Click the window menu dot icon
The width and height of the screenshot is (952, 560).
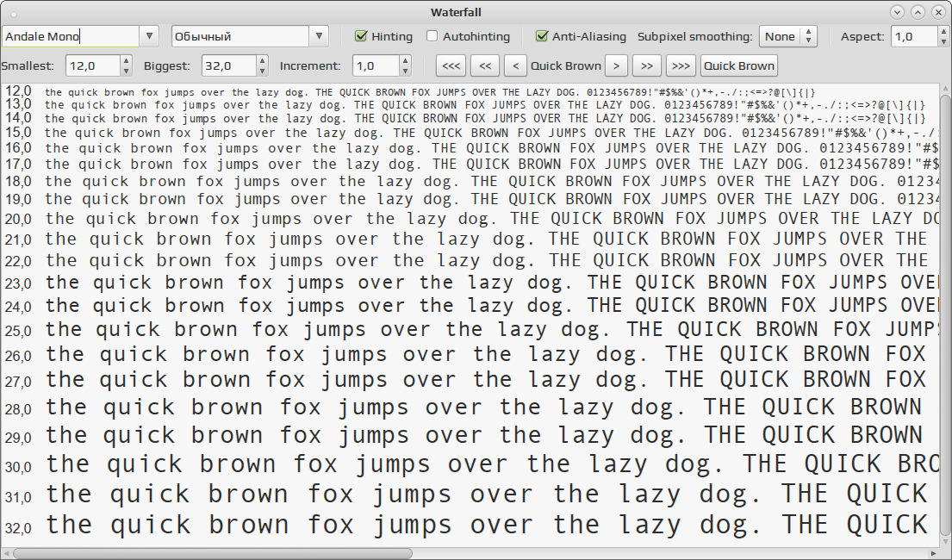[14, 14]
